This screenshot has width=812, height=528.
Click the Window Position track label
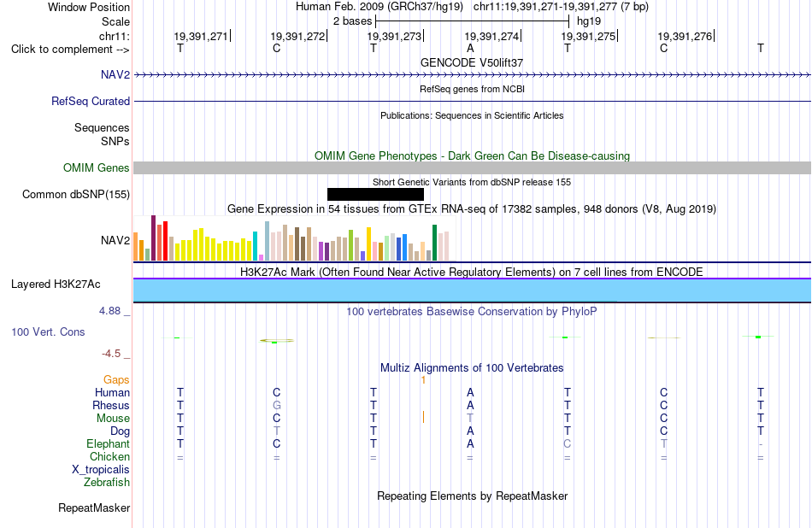click(89, 7)
